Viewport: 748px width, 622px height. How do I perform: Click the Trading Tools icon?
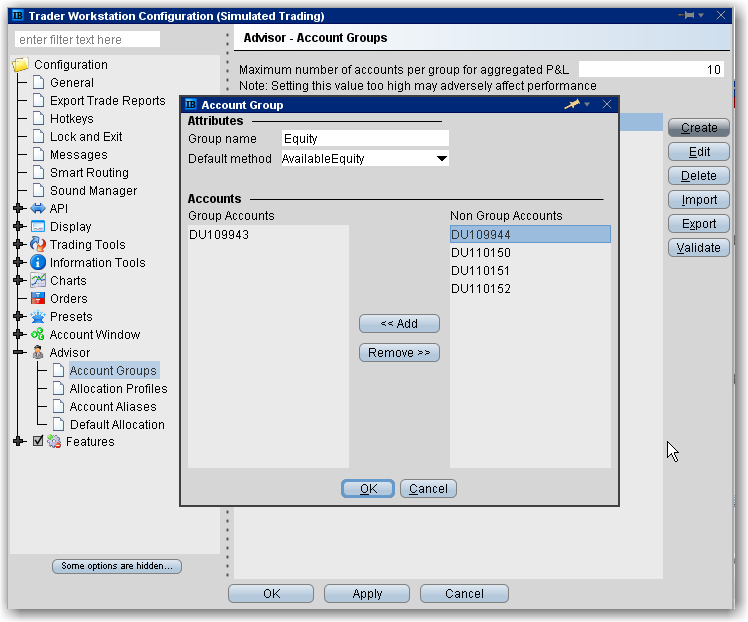pos(38,245)
